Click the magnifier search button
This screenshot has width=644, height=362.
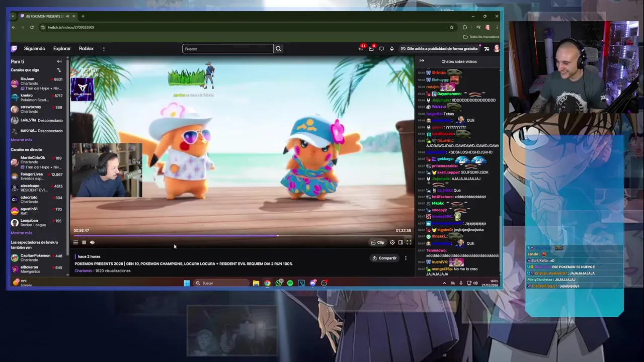point(278,49)
